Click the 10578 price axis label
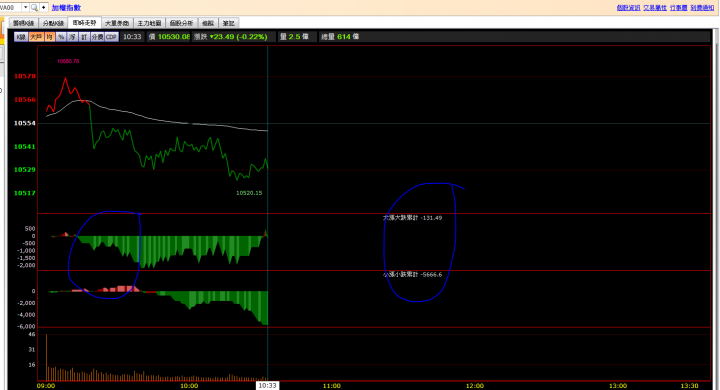 pos(24,76)
